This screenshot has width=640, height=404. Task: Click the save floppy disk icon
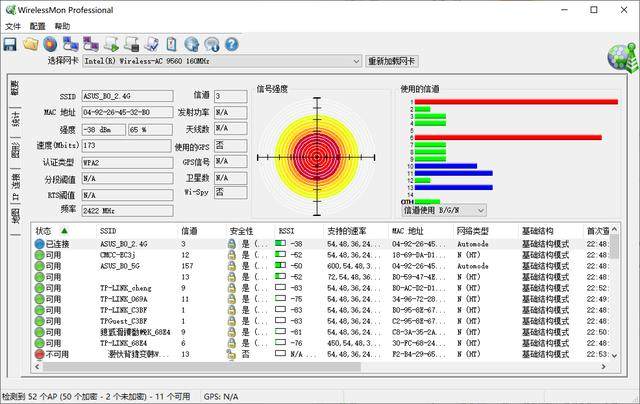point(10,44)
